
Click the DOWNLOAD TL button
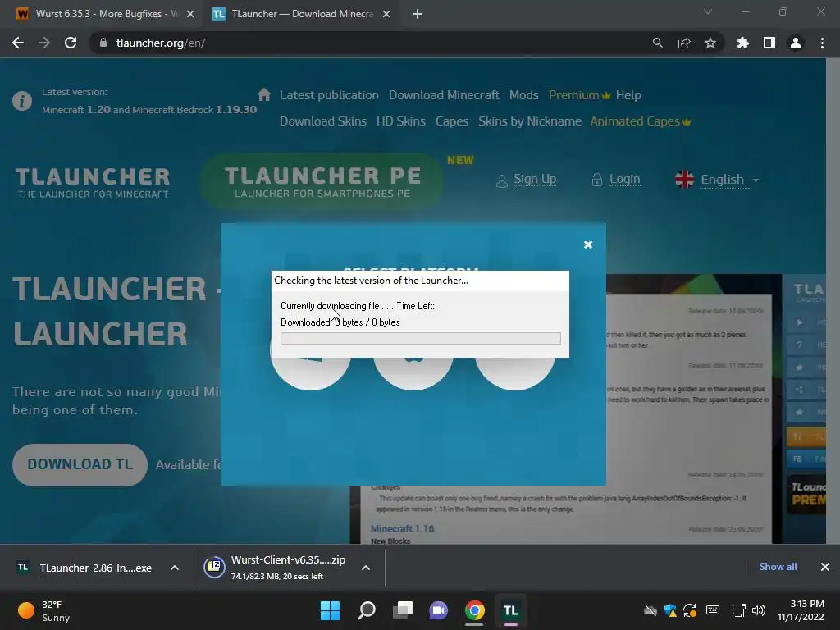pyautogui.click(x=80, y=464)
